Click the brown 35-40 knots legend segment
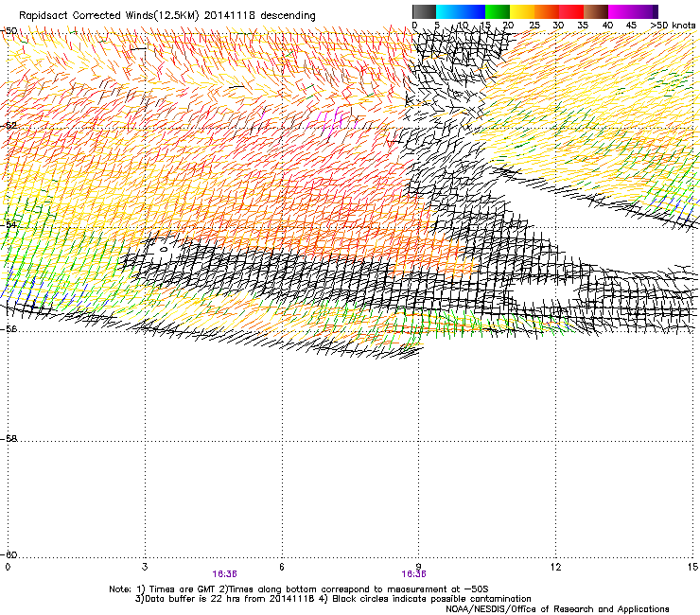700x615 pixels. point(596,11)
